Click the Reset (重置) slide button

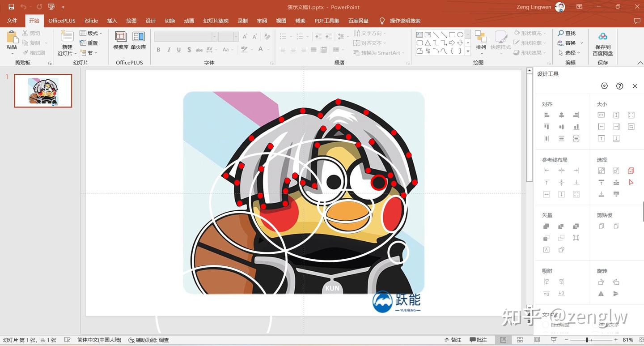click(x=89, y=43)
